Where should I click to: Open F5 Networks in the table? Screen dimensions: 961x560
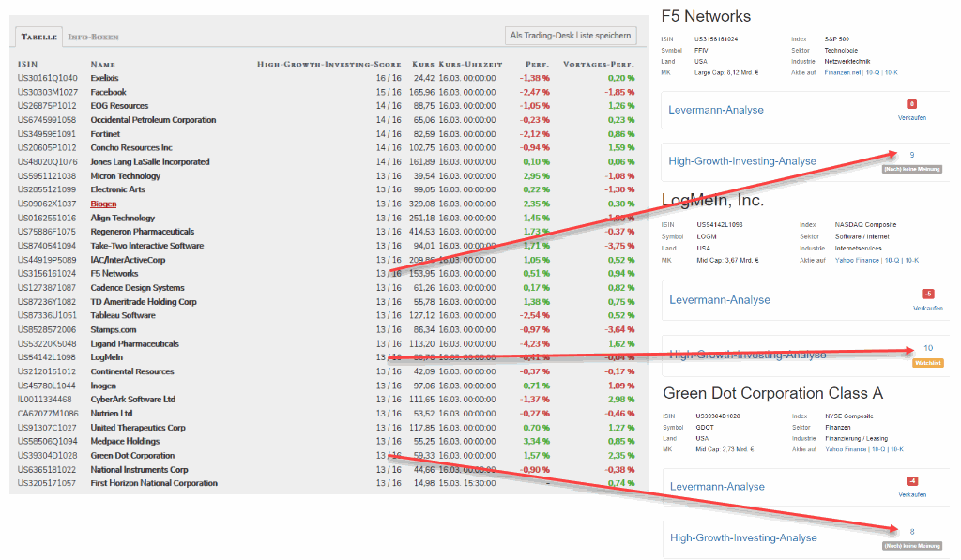click(114, 274)
